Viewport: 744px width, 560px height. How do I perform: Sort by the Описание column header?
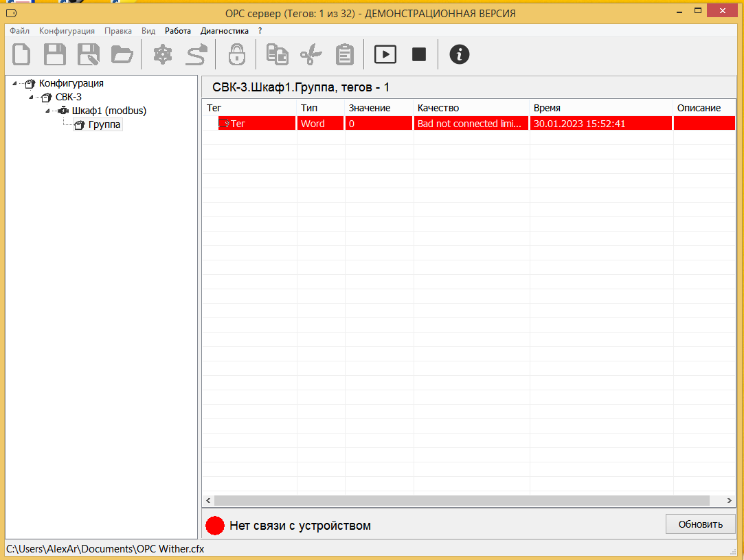point(705,108)
